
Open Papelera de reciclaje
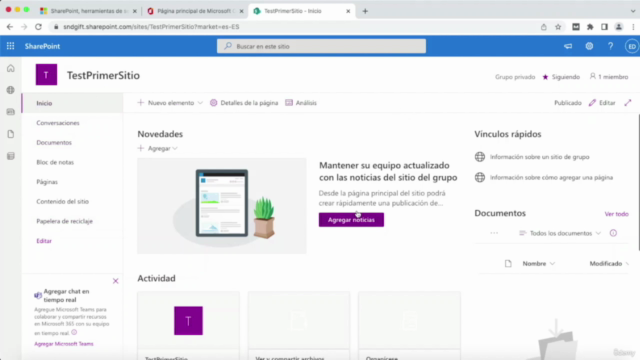[64, 221]
